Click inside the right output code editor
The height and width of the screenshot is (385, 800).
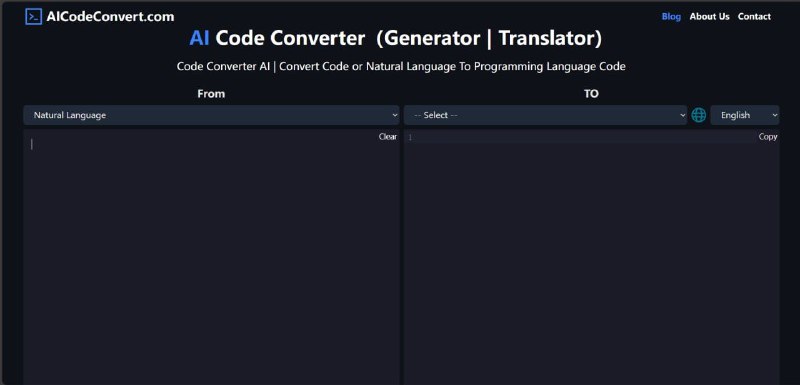coord(591,258)
